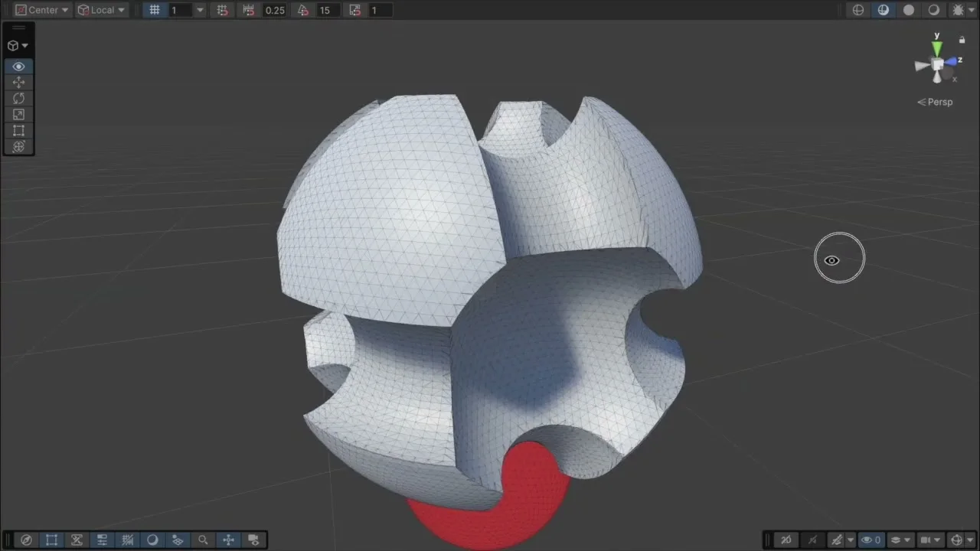Click the rectangle select icon in bottom toolbar
The height and width of the screenshot is (551, 980).
[x=51, y=540]
